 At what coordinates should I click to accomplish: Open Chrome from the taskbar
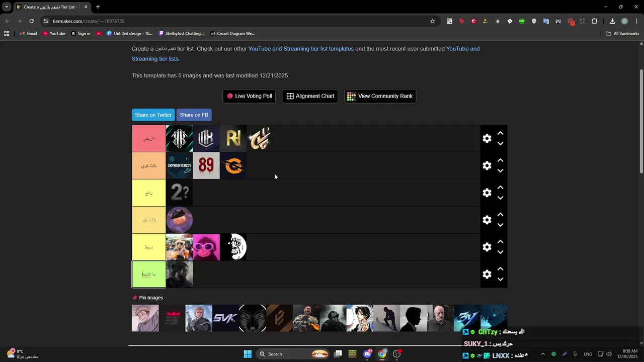382,354
